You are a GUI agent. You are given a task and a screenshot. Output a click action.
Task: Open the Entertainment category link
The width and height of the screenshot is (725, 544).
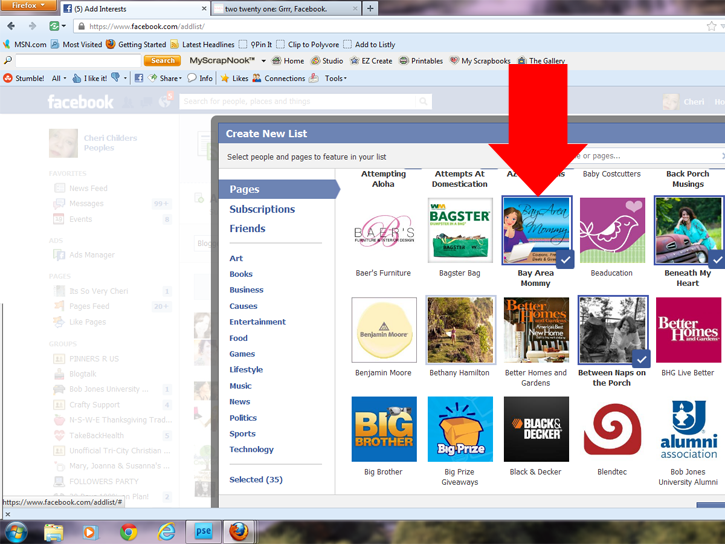click(x=257, y=322)
